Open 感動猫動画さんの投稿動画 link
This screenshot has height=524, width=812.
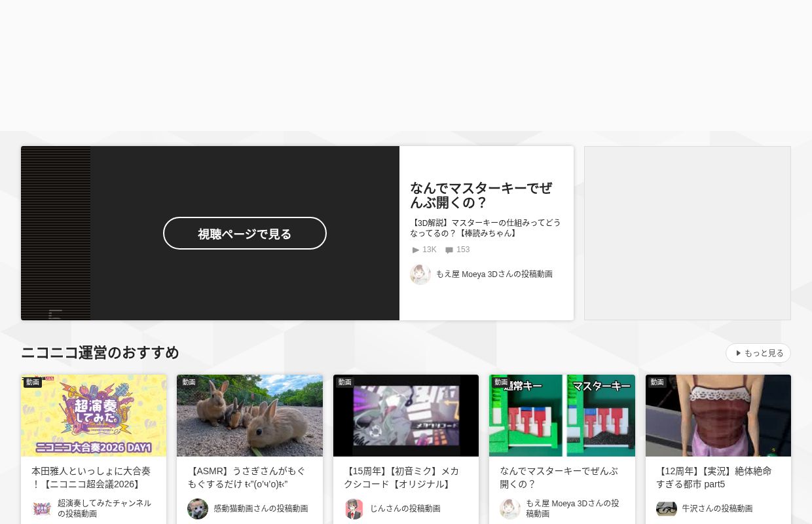tap(261, 508)
